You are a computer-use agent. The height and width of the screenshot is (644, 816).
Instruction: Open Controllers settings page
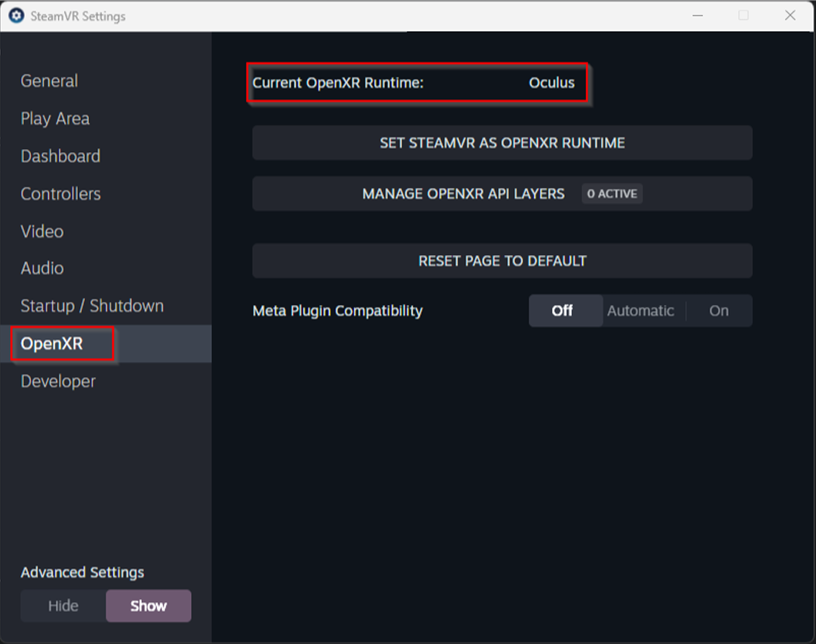coord(61,193)
